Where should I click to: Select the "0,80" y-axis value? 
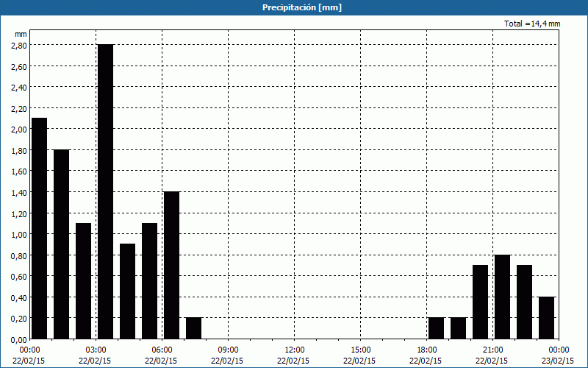[x=20, y=255]
